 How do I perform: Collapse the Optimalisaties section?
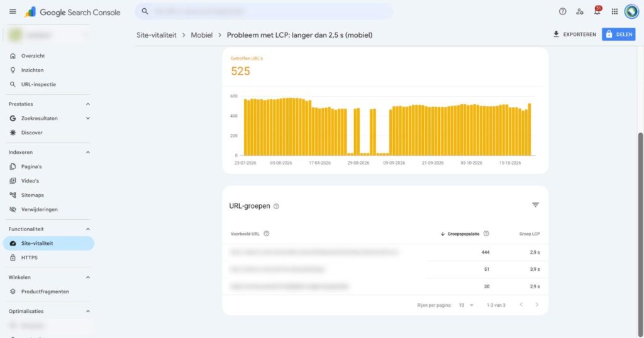87,312
